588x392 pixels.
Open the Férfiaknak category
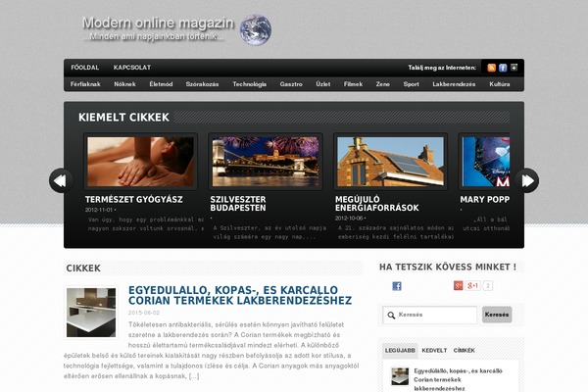click(85, 84)
